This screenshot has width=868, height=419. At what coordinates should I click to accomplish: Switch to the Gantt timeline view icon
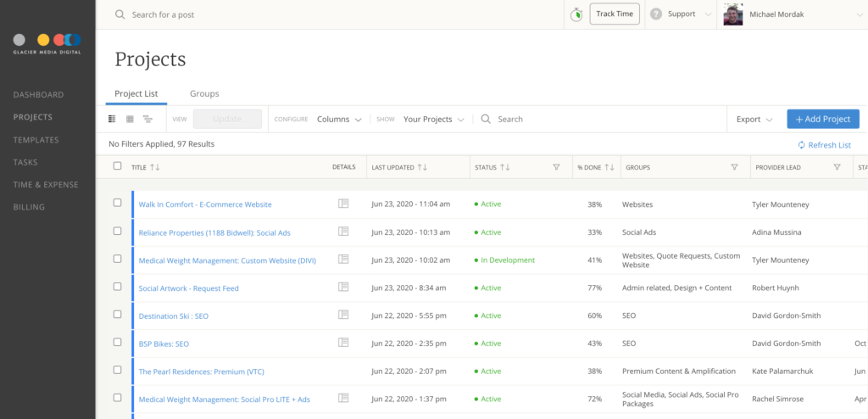(147, 119)
